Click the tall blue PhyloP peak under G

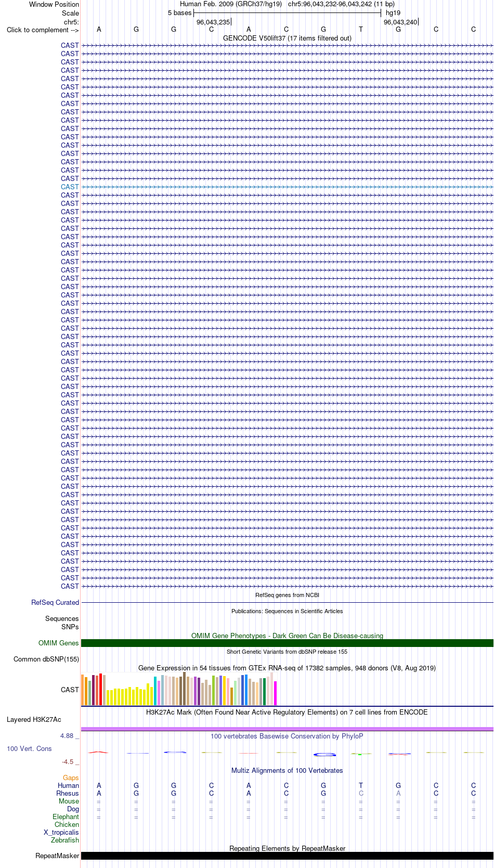click(x=324, y=754)
